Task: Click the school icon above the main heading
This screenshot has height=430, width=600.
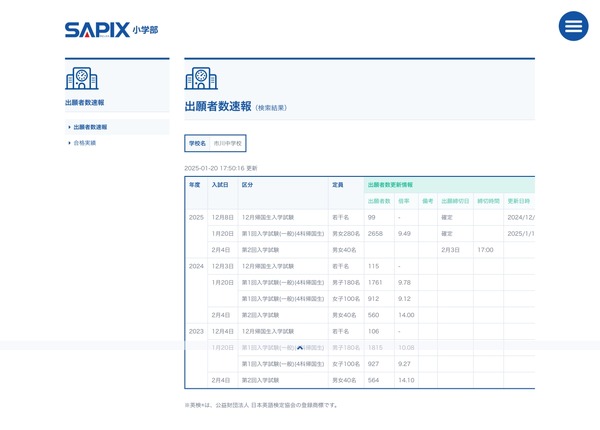Action: pos(199,79)
